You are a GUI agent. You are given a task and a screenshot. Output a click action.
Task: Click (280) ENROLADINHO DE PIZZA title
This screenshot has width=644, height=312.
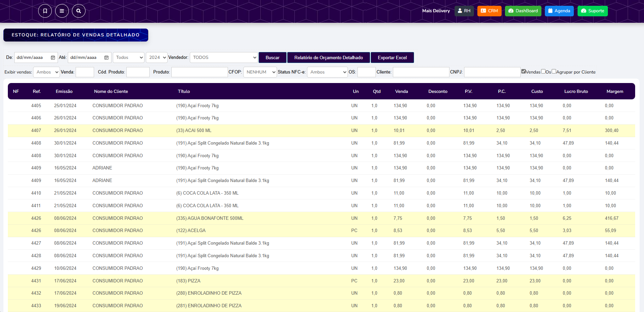[x=209, y=293]
